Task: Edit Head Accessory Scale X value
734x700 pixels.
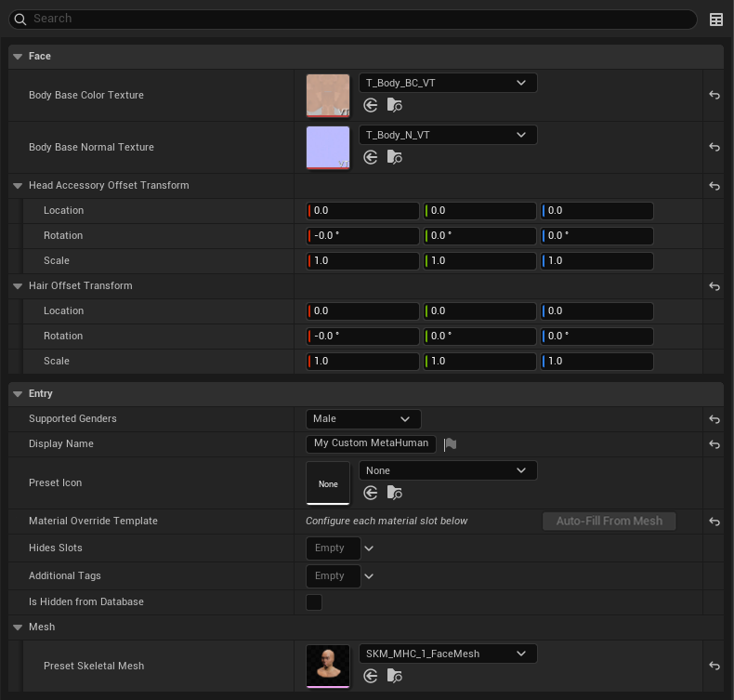Action: pyautogui.click(x=362, y=261)
